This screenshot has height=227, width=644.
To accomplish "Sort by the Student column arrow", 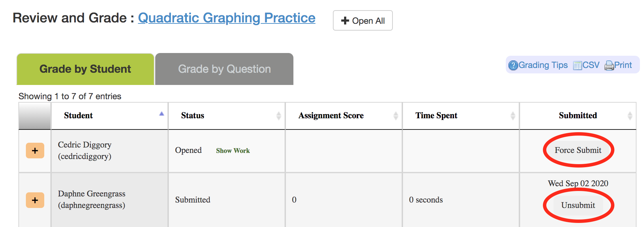I will point(162,114).
